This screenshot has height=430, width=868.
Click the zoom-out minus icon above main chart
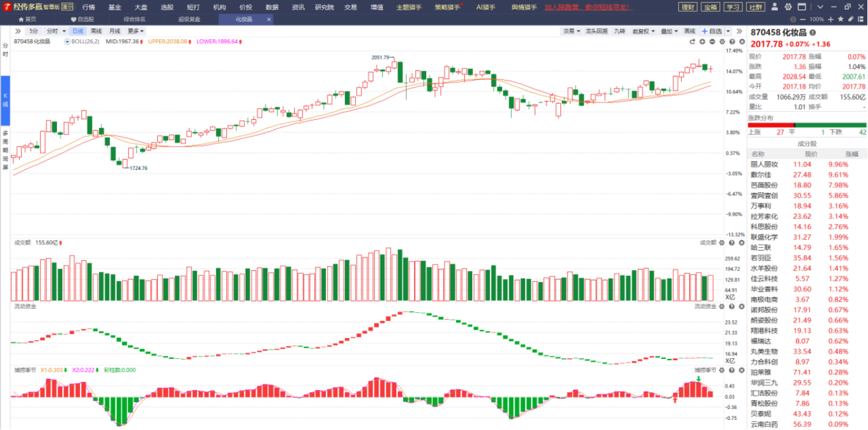[712, 41]
